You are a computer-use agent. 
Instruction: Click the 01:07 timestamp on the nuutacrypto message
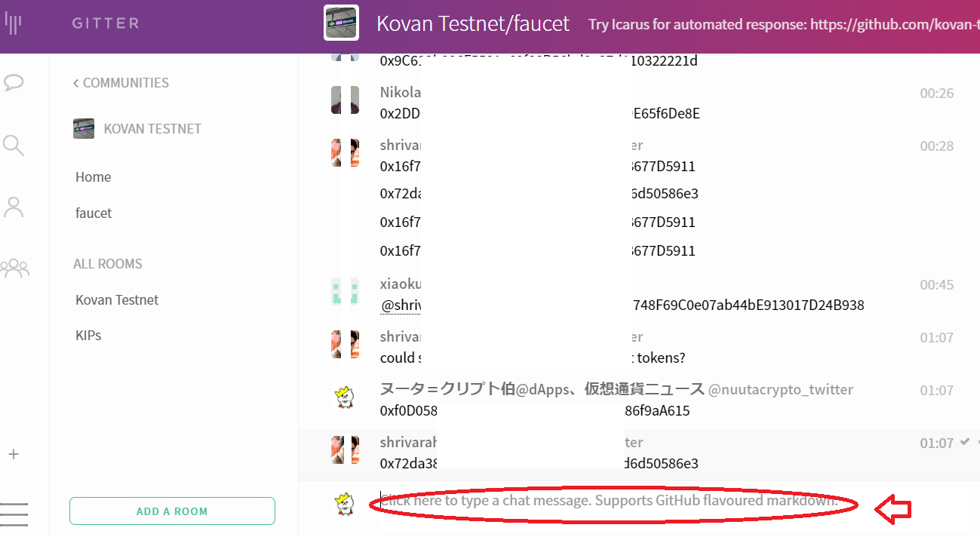pyautogui.click(x=936, y=391)
